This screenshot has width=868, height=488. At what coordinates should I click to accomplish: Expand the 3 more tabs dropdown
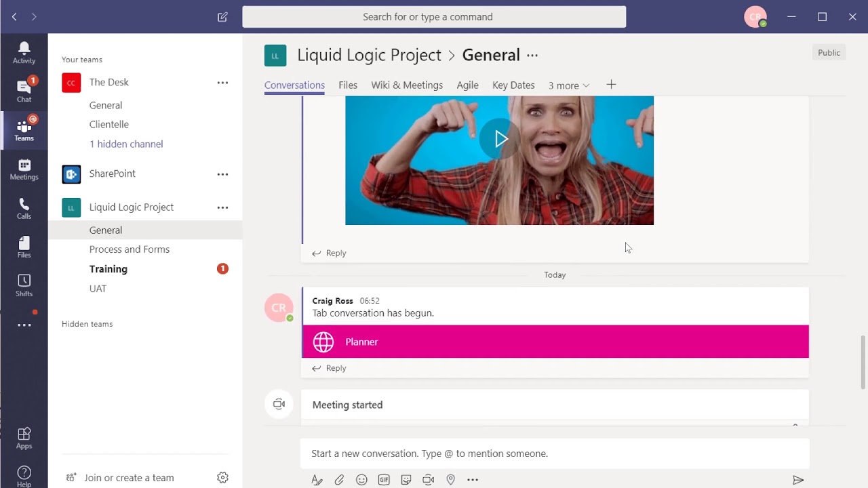569,85
